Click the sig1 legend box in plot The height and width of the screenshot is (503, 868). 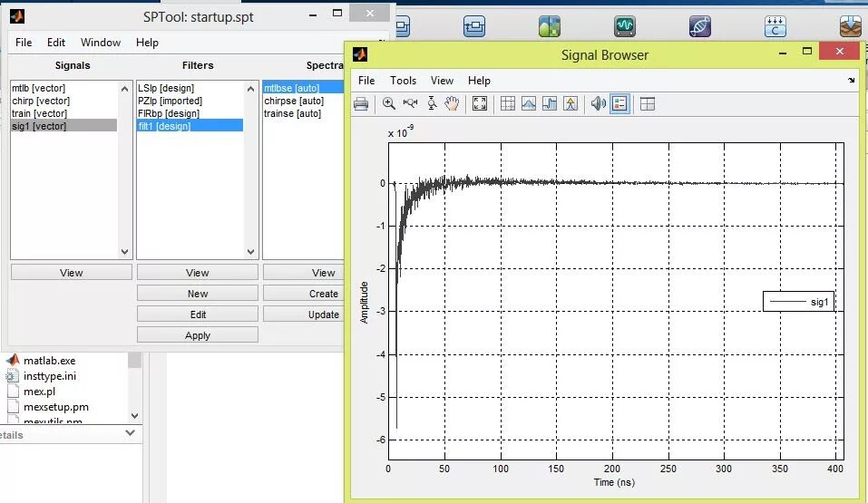click(x=798, y=302)
